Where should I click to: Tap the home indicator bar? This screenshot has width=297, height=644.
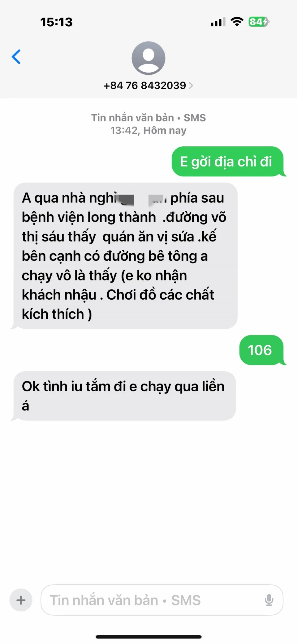(148, 637)
